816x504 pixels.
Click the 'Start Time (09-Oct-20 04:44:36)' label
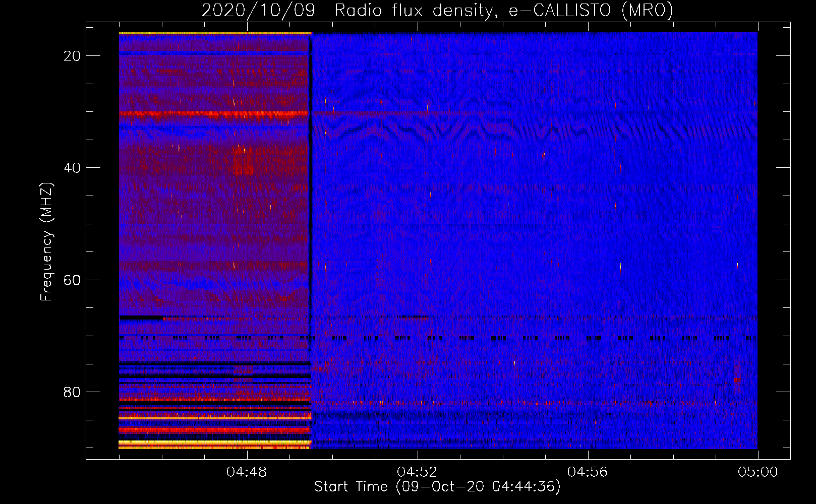[437, 487]
